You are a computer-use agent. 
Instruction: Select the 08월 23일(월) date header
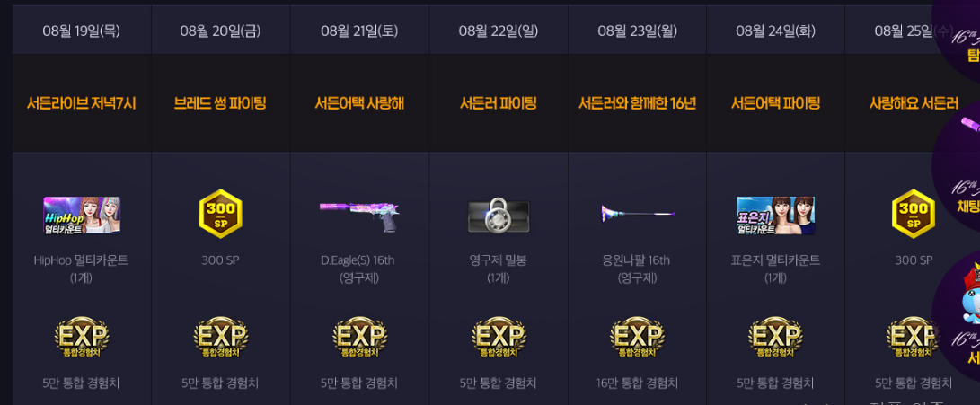pos(637,31)
